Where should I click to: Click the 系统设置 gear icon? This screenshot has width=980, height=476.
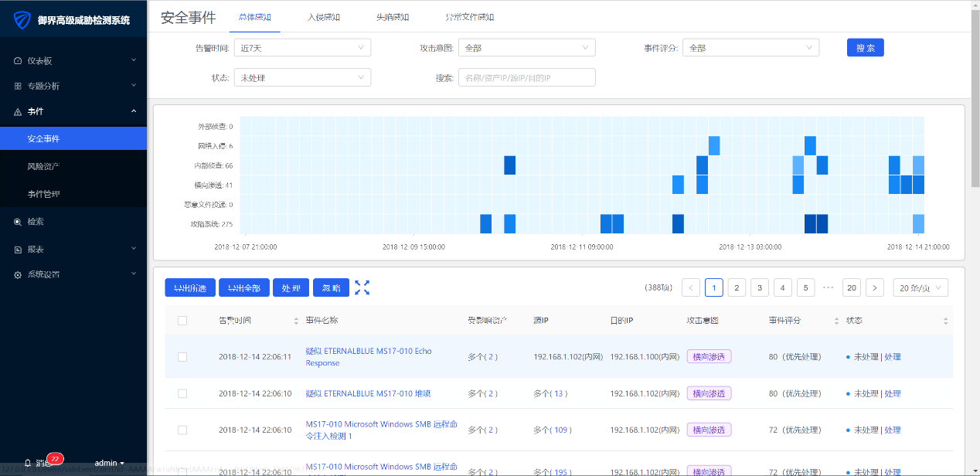pyautogui.click(x=18, y=274)
